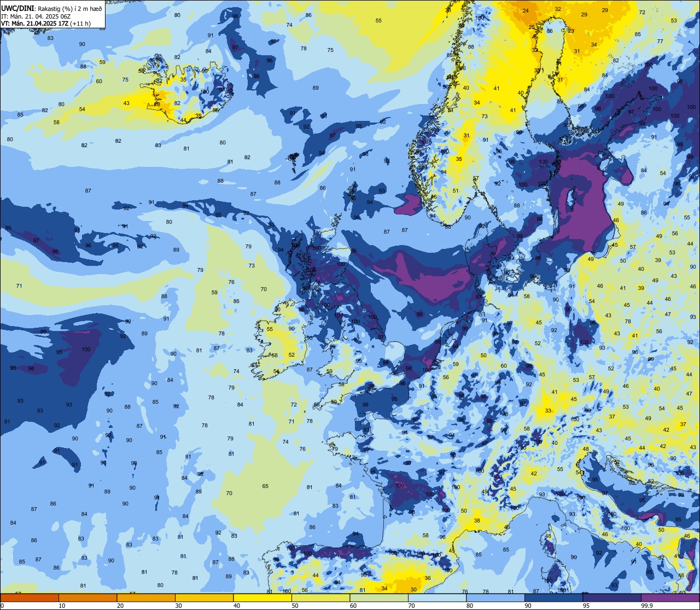This screenshot has width=700, height=610.
Task: Click the '24' humidity value on the map
Action: 526,11
